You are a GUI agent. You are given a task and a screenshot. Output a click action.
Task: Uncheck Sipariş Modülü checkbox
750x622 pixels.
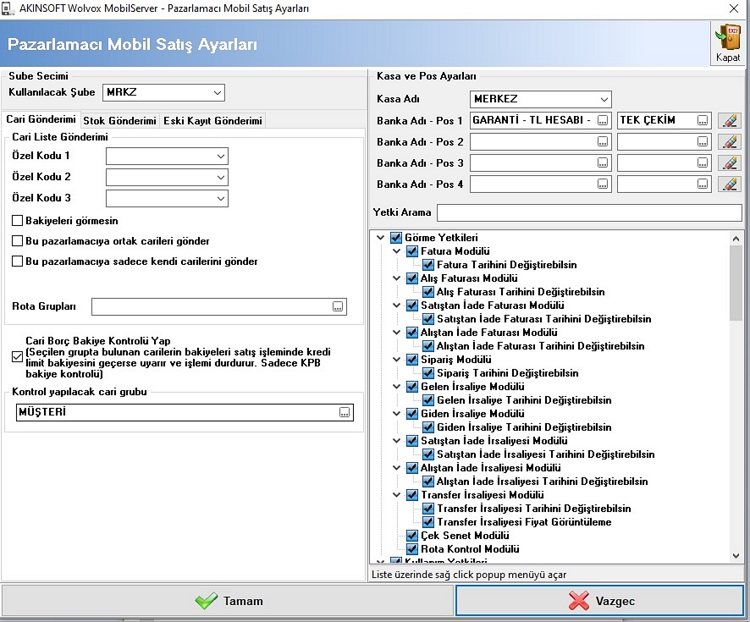412,359
